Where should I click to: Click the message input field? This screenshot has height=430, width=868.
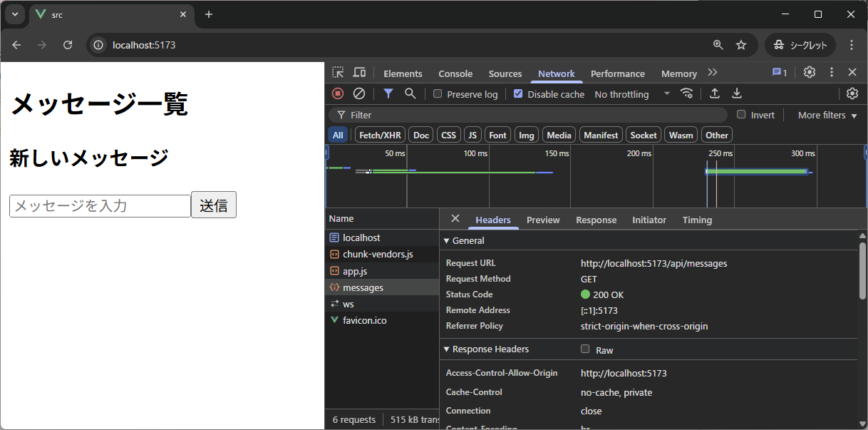(100, 205)
